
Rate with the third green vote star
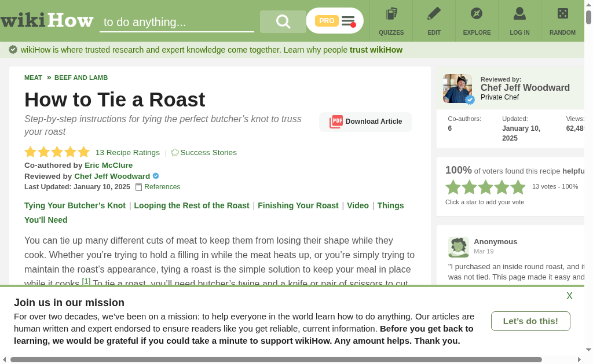(486, 187)
